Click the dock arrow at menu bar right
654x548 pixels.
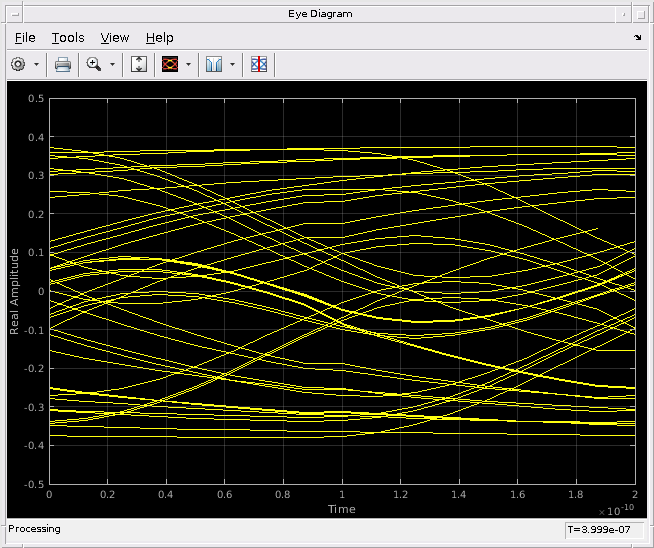pyautogui.click(x=638, y=38)
